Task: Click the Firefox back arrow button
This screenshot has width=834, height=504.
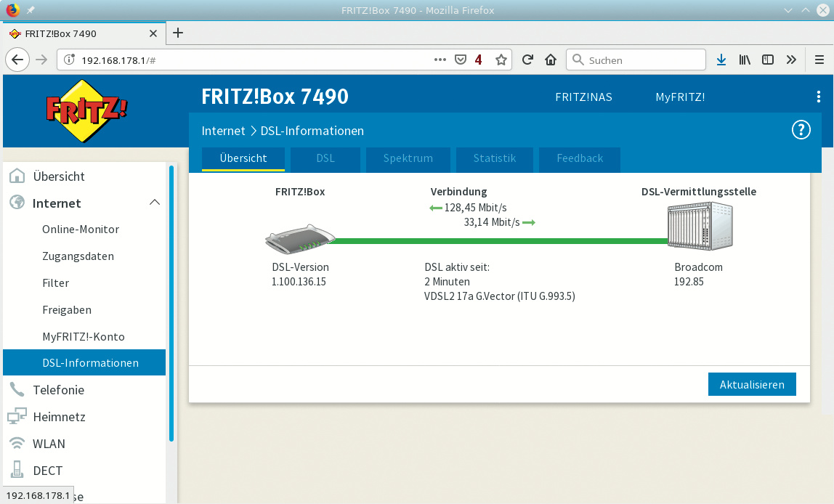Action: 17,60
